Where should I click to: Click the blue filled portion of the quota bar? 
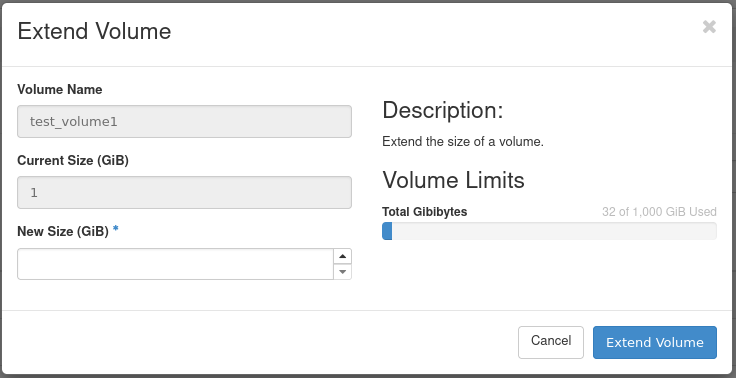(387, 231)
